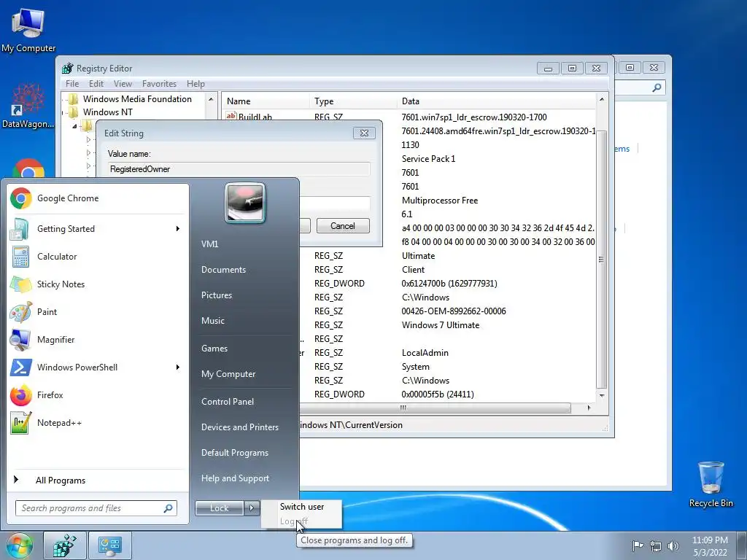Image resolution: width=747 pixels, height=560 pixels.
Task: Open Help and Support
Action: click(236, 478)
